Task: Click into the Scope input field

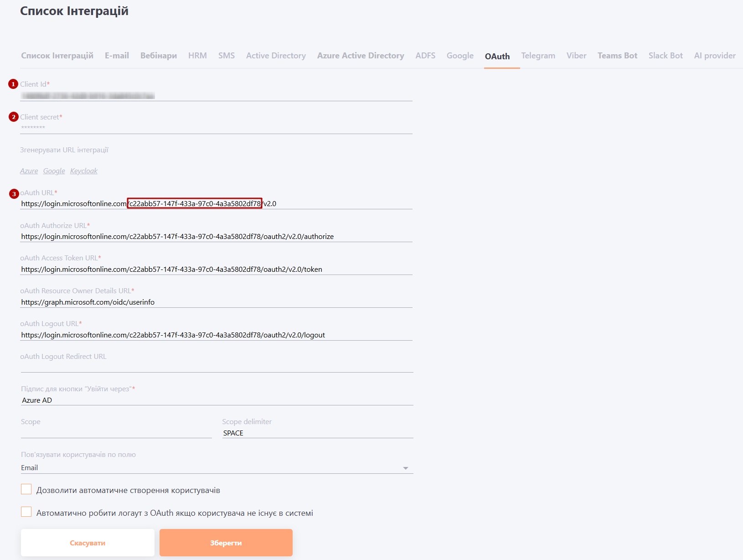Action: pos(116,432)
